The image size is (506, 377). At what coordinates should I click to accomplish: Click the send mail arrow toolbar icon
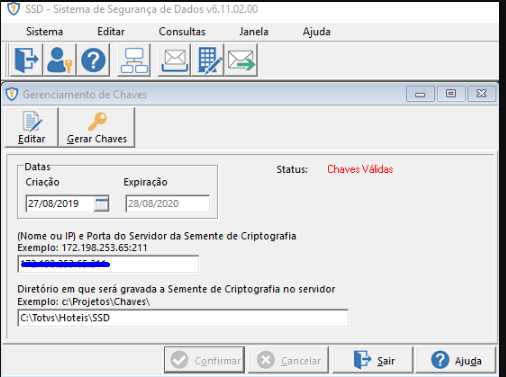tap(241, 60)
